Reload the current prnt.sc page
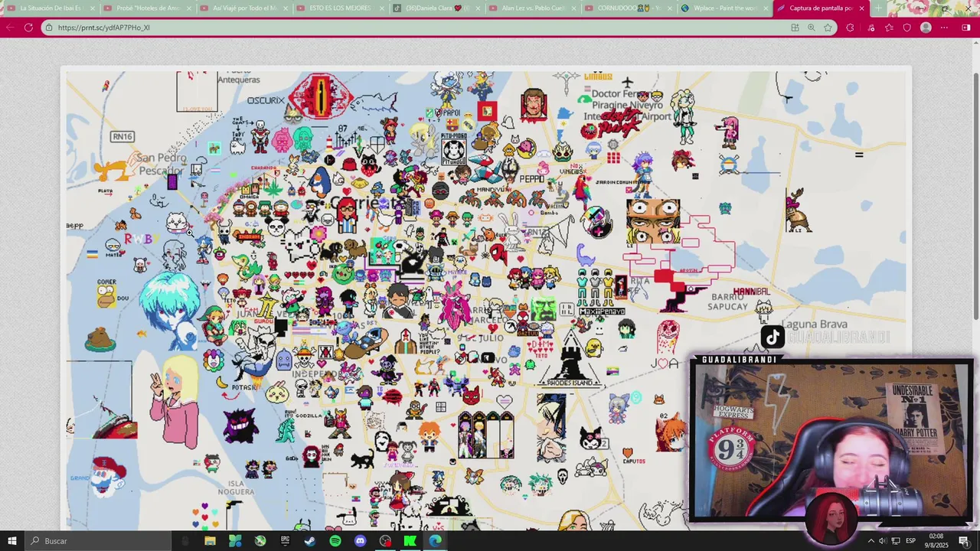Screen dimensions: 980x551 (x=28, y=28)
